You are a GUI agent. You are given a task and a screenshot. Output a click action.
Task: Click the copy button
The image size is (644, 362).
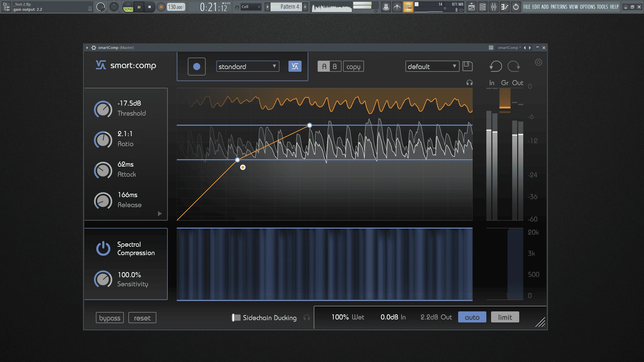[x=353, y=66]
